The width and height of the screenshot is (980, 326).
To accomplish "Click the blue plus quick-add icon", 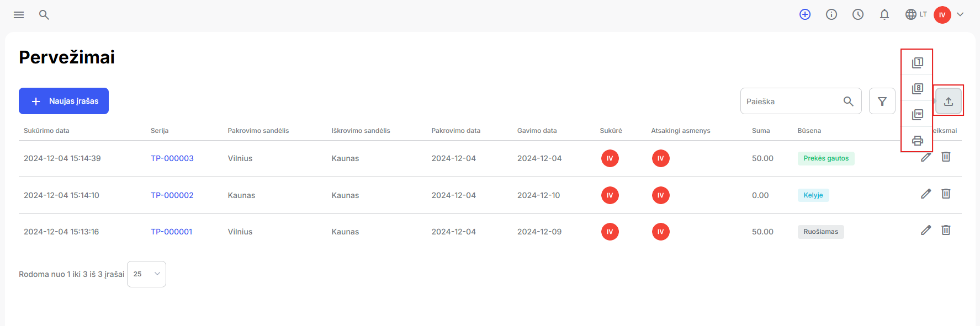I will tap(805, 15).
